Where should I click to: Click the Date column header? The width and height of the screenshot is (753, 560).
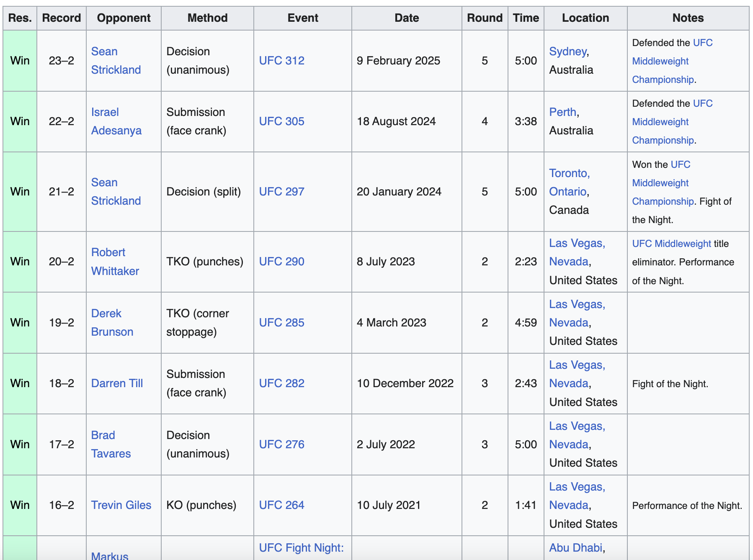click(x=407, y=18)
